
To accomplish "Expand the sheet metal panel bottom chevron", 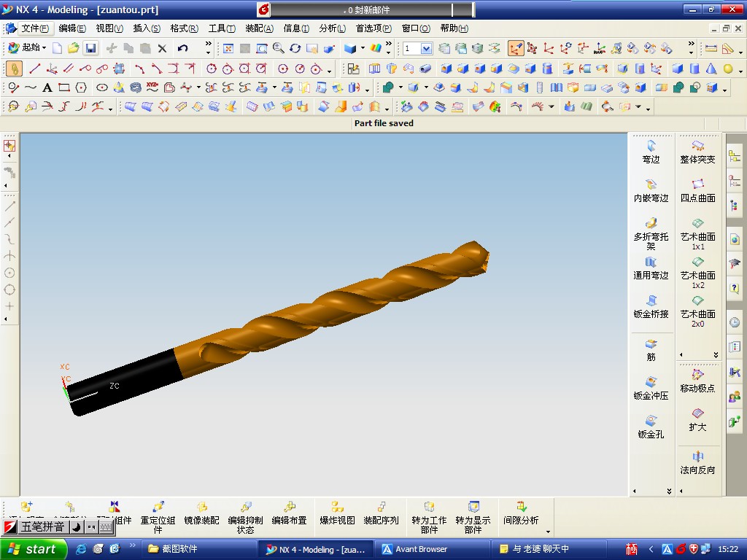I will 669,491.
